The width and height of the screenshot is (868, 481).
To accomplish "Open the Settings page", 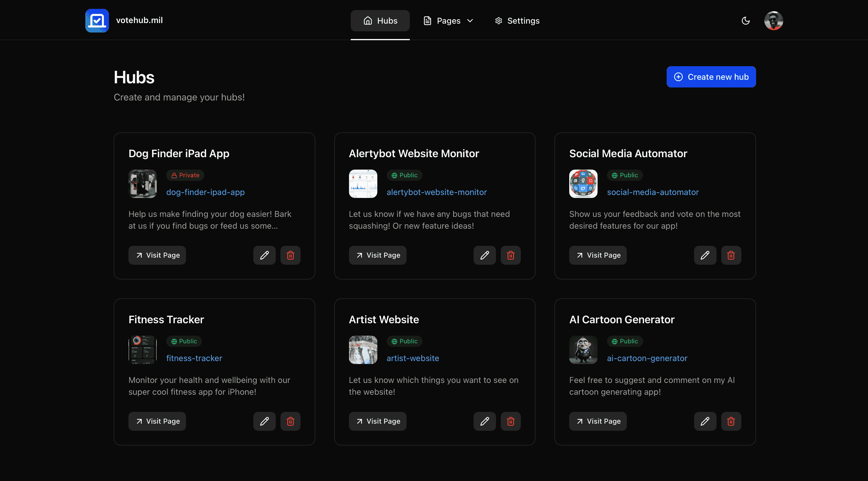I will tap(517, 21).
